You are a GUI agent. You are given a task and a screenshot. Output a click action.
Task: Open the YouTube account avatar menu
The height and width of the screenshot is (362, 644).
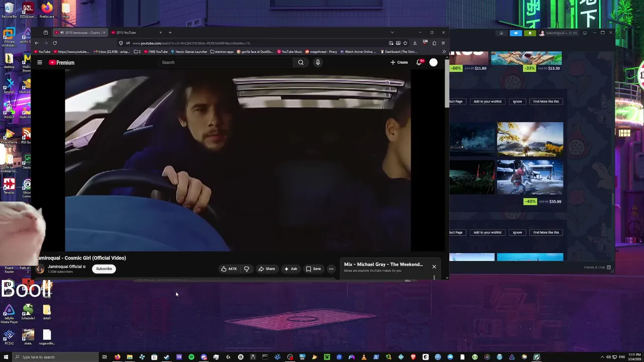(433, 62)
